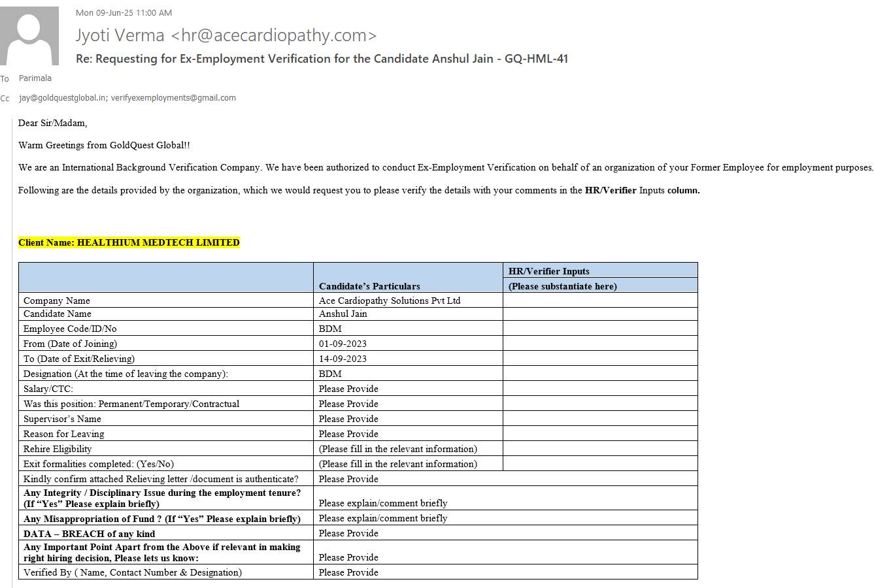
Task: Click Please Provide in the DATA – BREACH row
Action: pos(348,533)
